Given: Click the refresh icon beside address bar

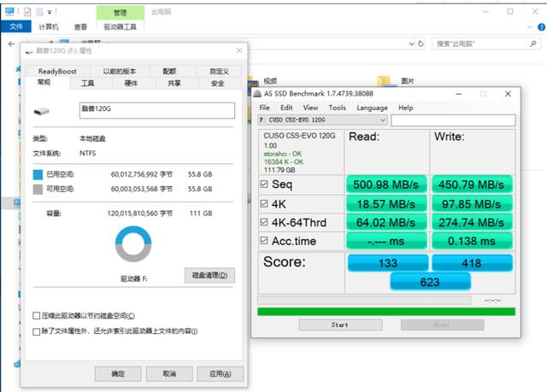Looking at the screenshot, I should [421, 44].
